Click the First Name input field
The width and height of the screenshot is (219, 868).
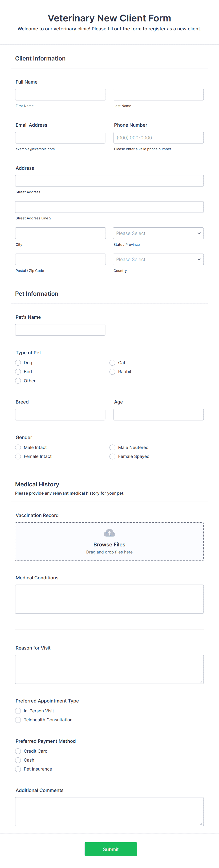pyautogui.click(x=60, y=94)
